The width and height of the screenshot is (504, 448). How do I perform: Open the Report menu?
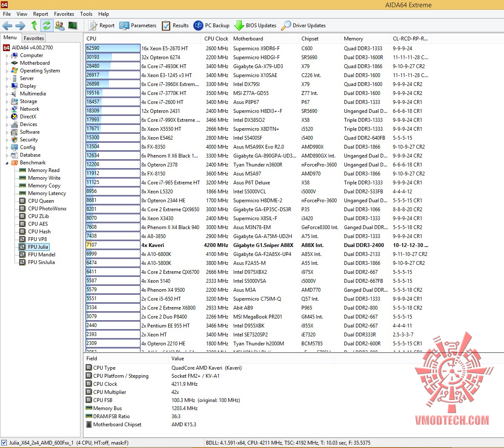coord(40,14)
